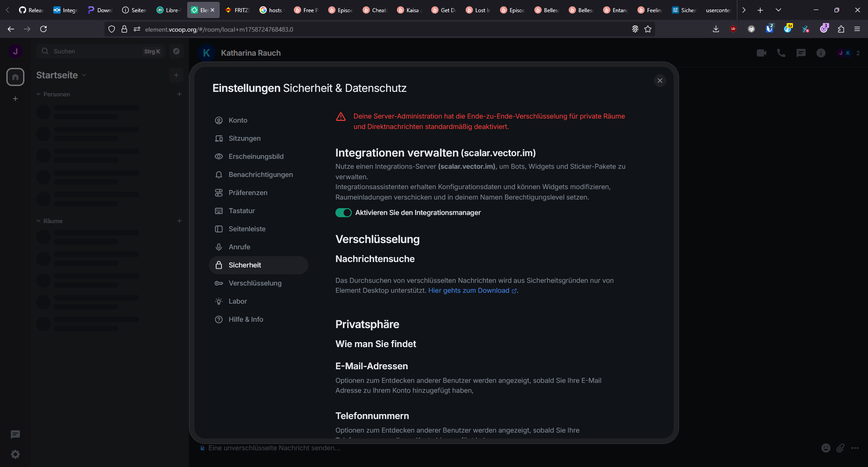Open the Konto settings tab
Screen dimensions: 868x467
pyautogui.click(x=238, y=120)
